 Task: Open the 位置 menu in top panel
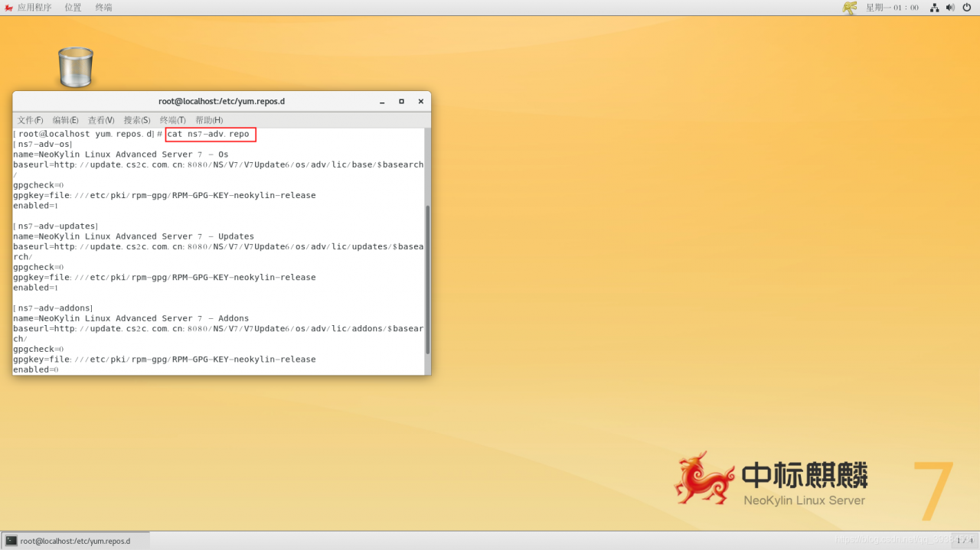(x=73, y=7)
